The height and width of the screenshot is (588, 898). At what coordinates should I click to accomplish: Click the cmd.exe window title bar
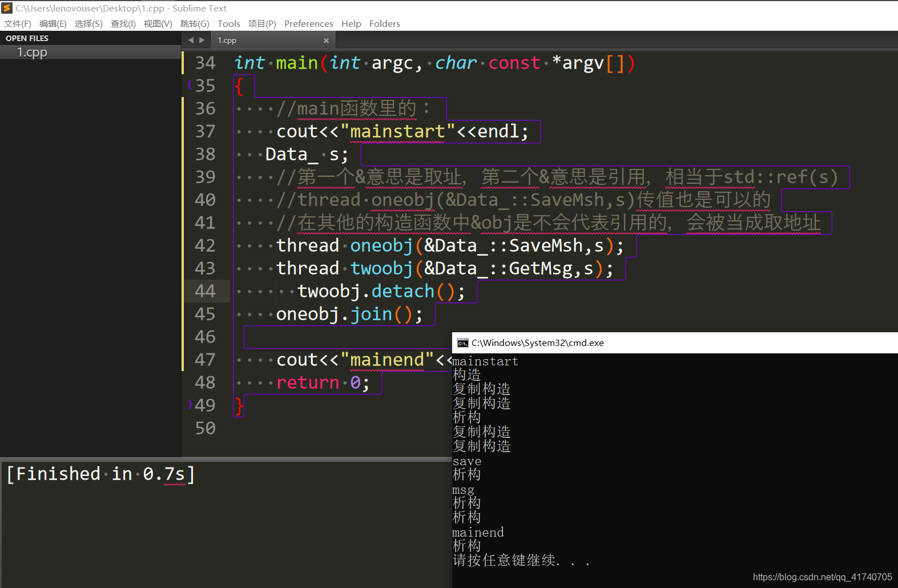[675, 343]
